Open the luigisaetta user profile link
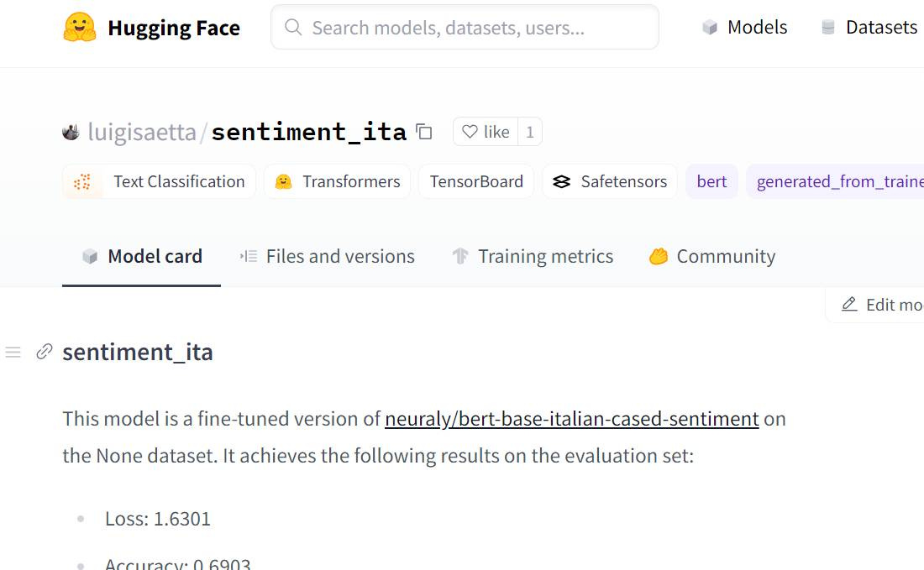The height and width of the screenshot is (570, 924). 141,132
